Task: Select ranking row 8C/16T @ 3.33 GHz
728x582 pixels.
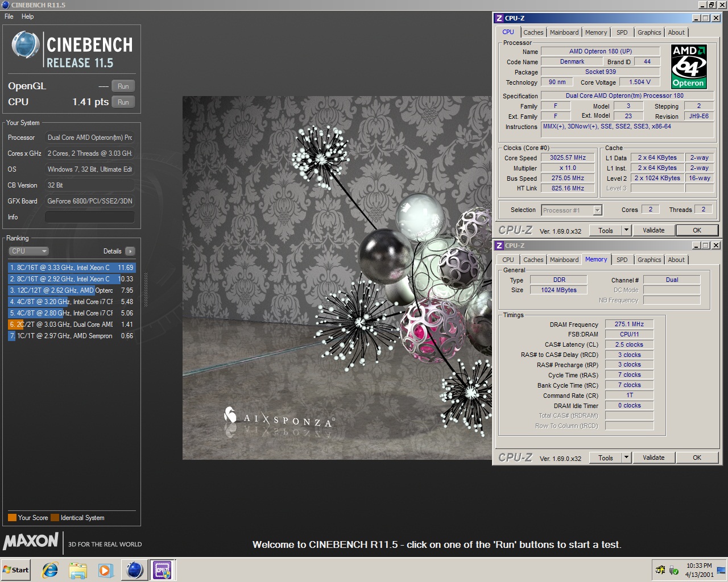Action: pos(72,268)
